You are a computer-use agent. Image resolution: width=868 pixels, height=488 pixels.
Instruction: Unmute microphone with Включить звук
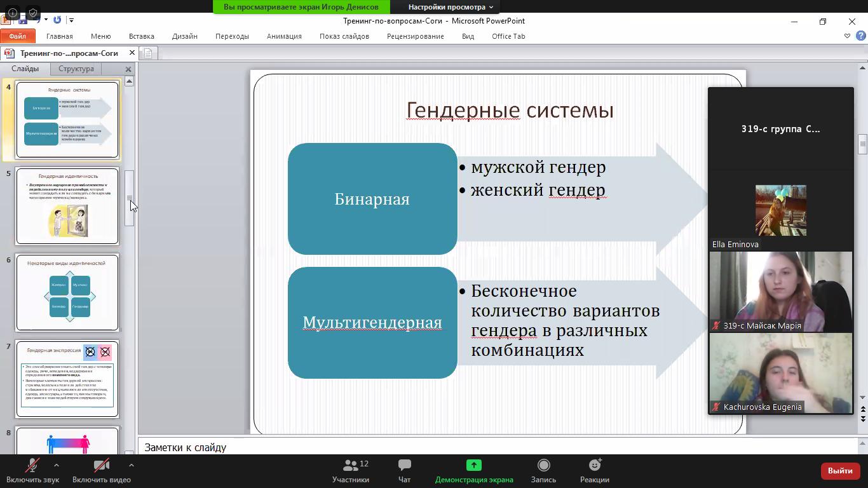[x=32, y=471]
